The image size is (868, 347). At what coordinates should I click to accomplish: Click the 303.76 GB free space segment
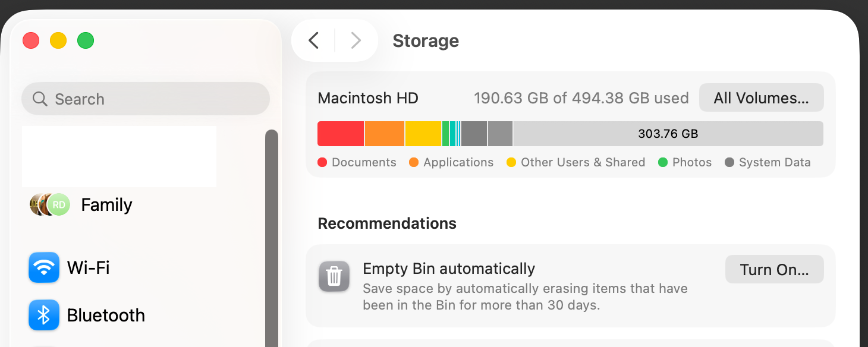tap(668, 134)
